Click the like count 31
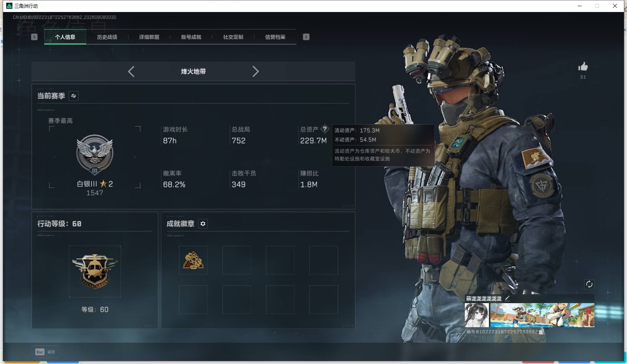Viewport: 627px width, 364px height. coord(583,77)
